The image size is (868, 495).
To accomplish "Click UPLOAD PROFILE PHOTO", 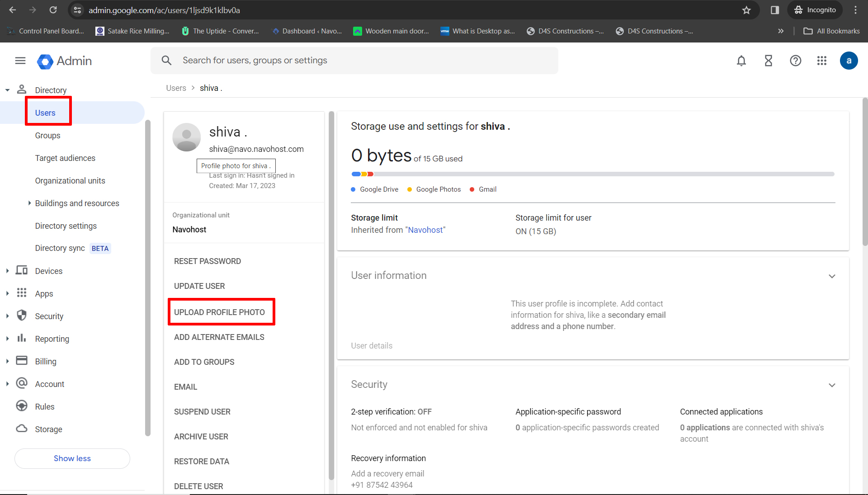I will click(x=219, y=312).
